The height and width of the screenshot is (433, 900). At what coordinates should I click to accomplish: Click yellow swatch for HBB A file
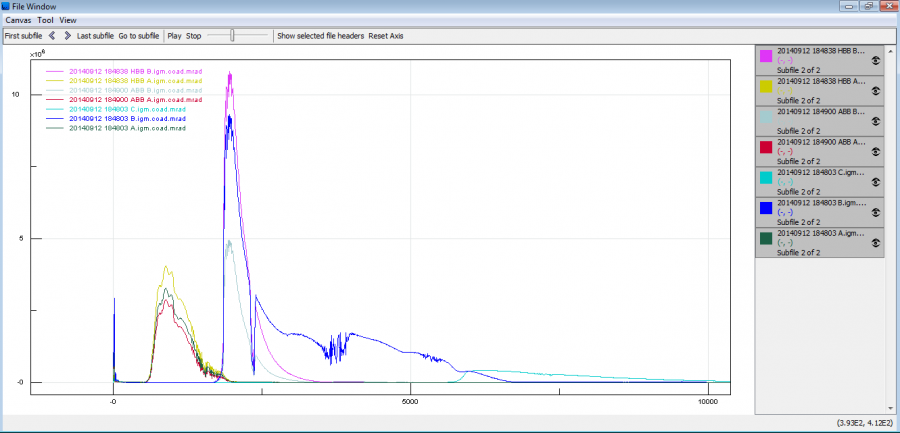pyautogui.click(x=766, y=86)
